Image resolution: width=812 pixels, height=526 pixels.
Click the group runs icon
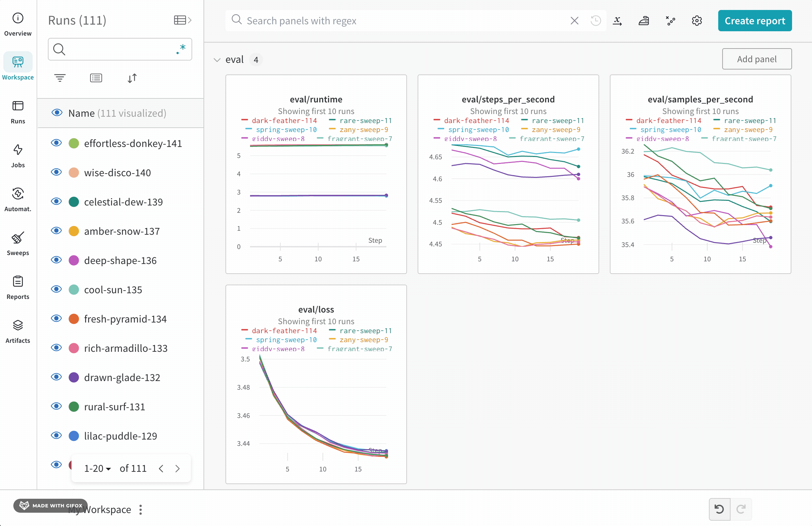(96, 78)
